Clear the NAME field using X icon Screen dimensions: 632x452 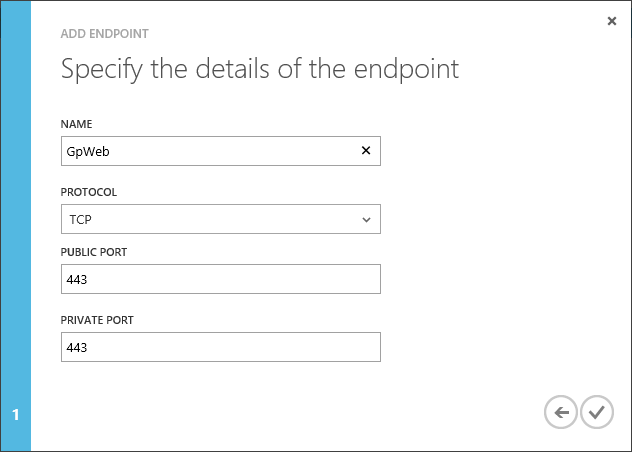point(365,151)
